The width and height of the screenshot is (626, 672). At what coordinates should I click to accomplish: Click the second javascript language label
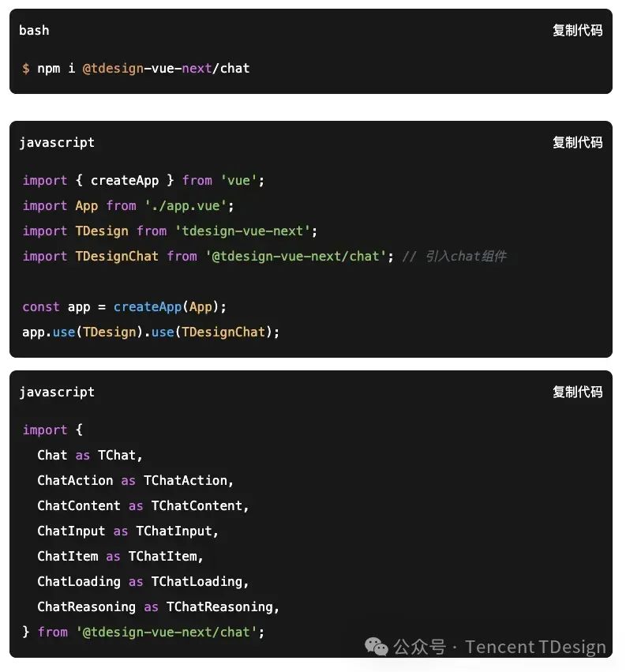[x=57, y=392]
